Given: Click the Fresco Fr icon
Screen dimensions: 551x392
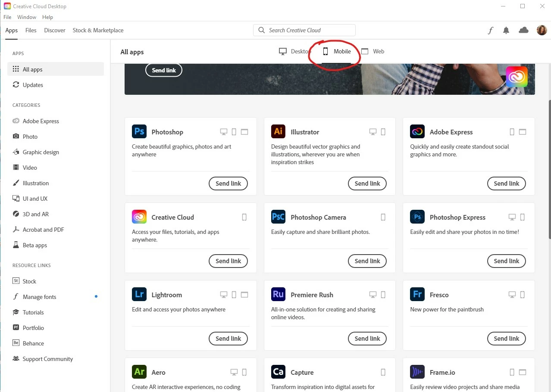Looking at the screenshot, I should (x=417, y=294).
